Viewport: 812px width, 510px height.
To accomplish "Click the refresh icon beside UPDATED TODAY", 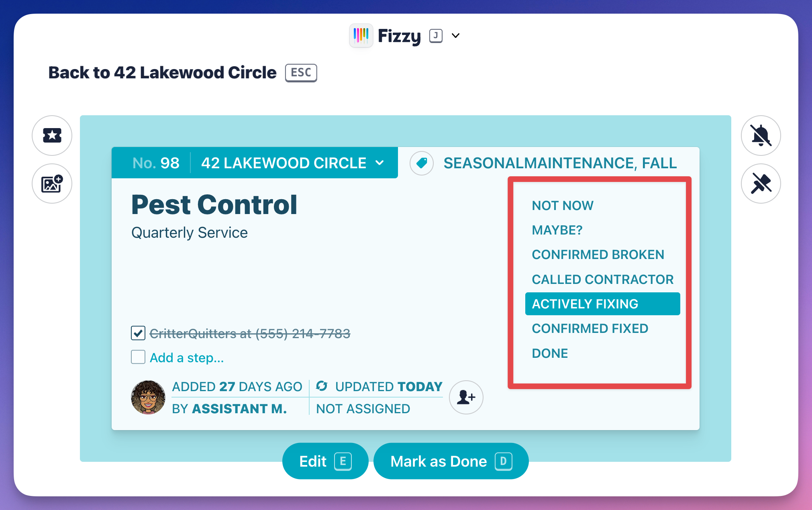I will point(321,386).
